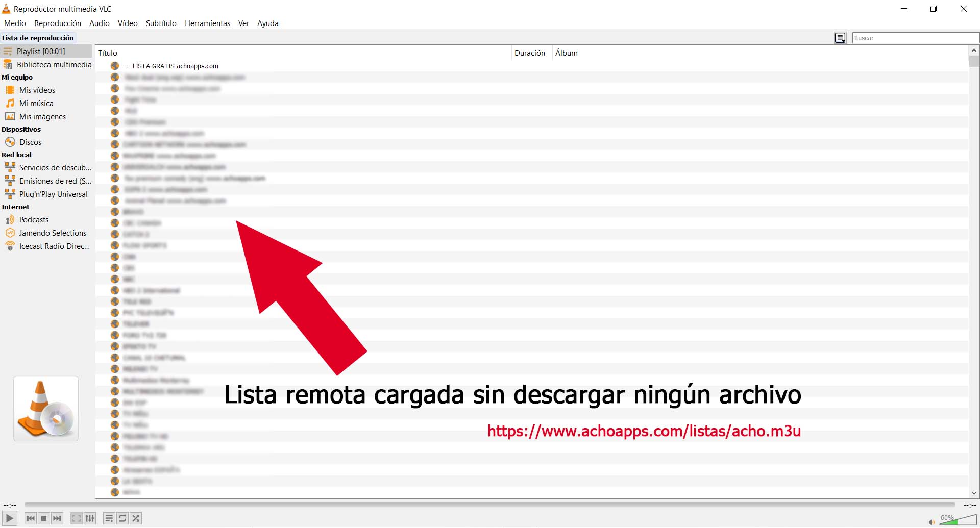The width and height of the screenshot is (980, 528).
Task: Open Icecast Radio Directory
Action: 46,246
